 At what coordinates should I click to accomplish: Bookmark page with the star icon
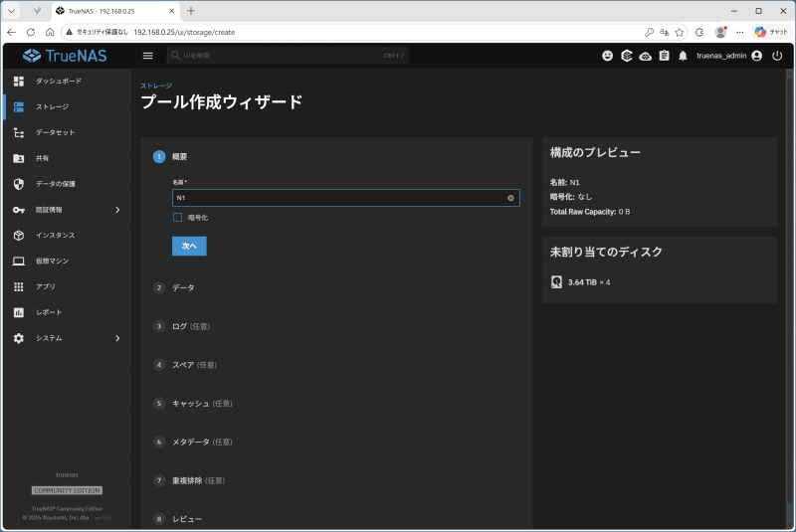680,32
